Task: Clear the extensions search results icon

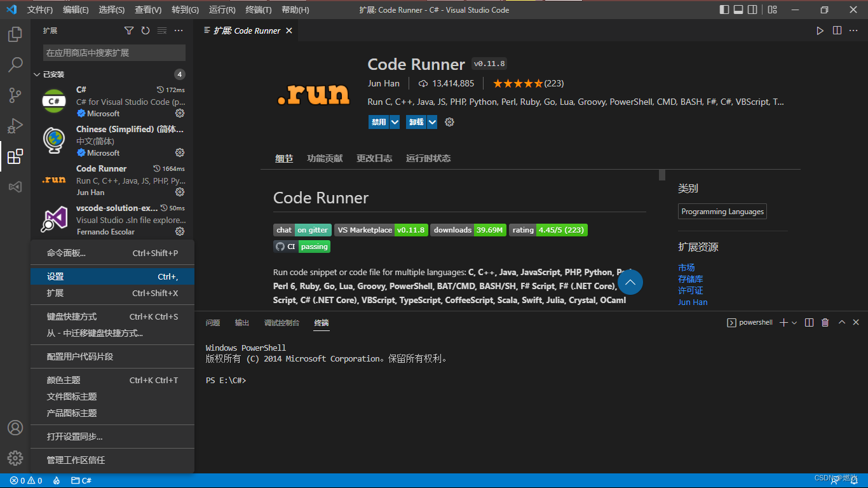Action: 162,30
